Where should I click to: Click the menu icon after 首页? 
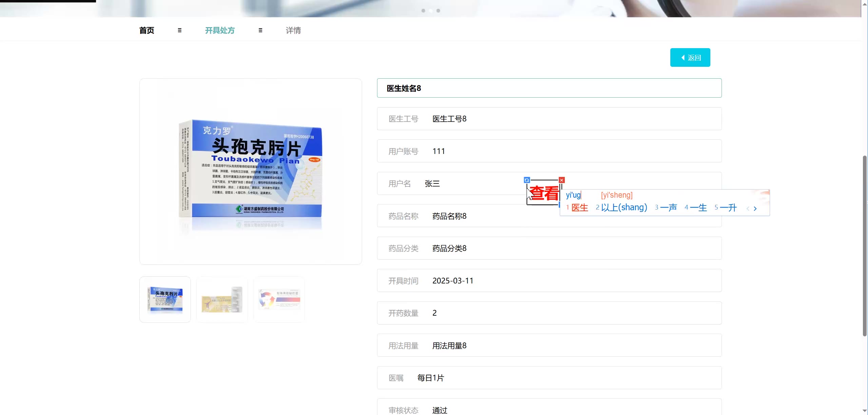click(x=180, y=31)
